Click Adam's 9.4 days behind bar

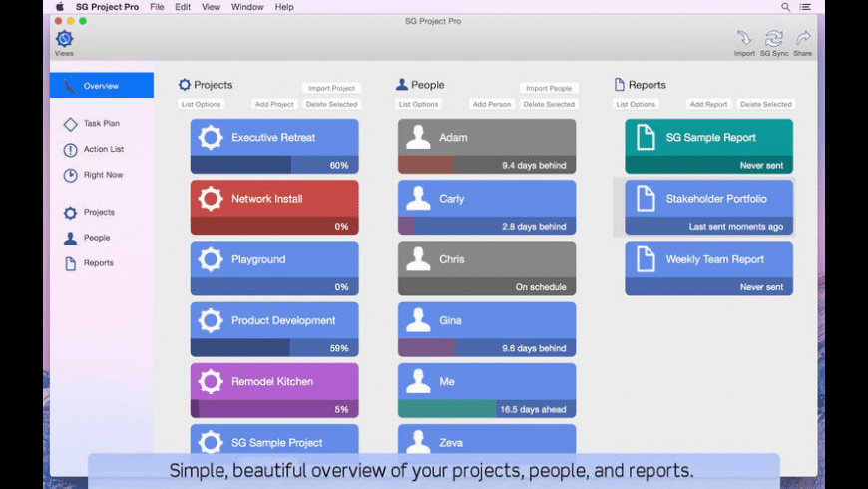(x=487, y=165)
